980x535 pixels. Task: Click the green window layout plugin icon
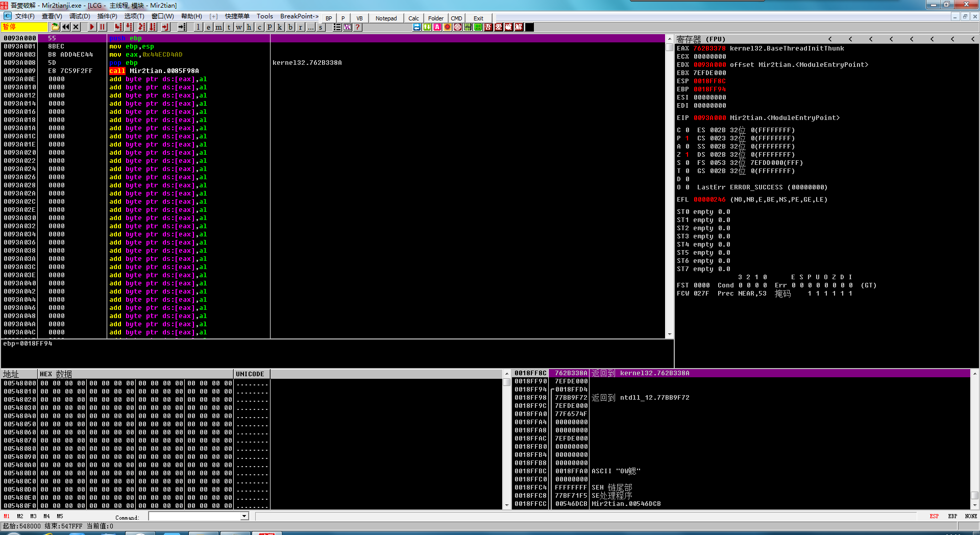[x=478, y=27]
